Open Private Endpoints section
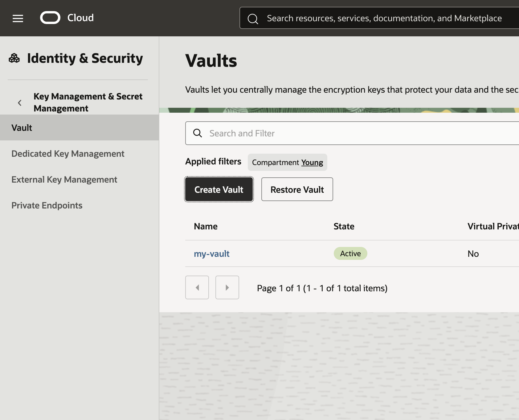Image resolution: width=519 pixels, height=420 pixels. click(47, 205)
